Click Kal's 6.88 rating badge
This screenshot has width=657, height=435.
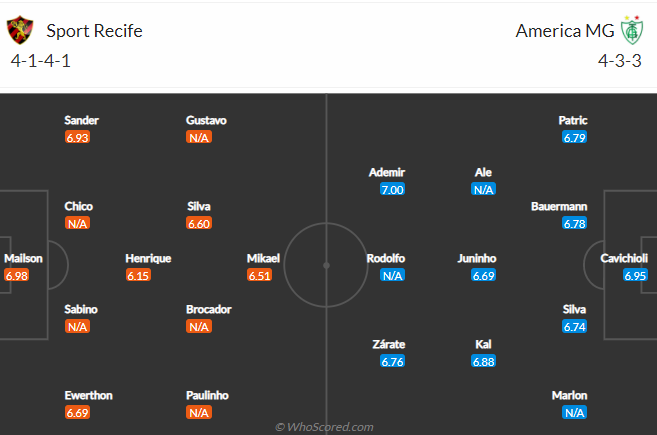pyautogui.click(x=484, y=361)
